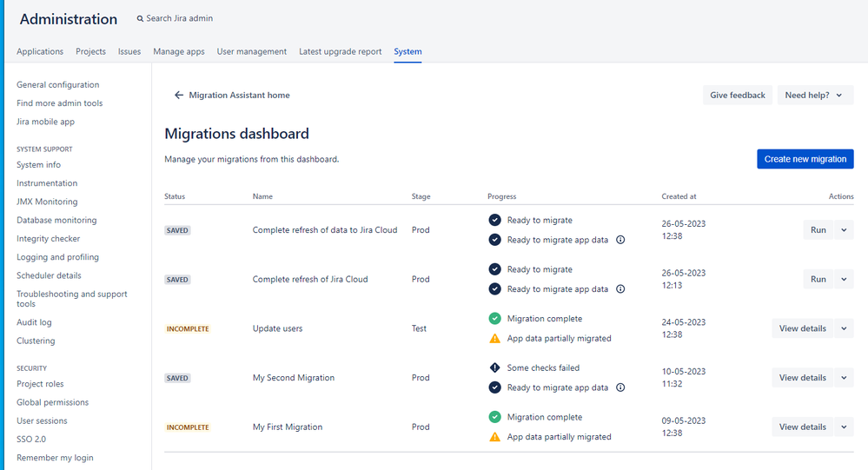Expand actions chevron for My First Migration

844,427
